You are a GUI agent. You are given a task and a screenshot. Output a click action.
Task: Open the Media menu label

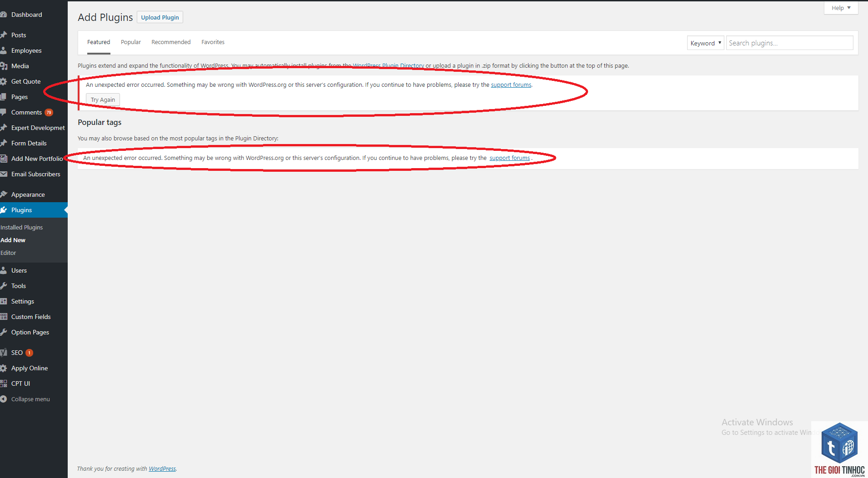[20, 66]
